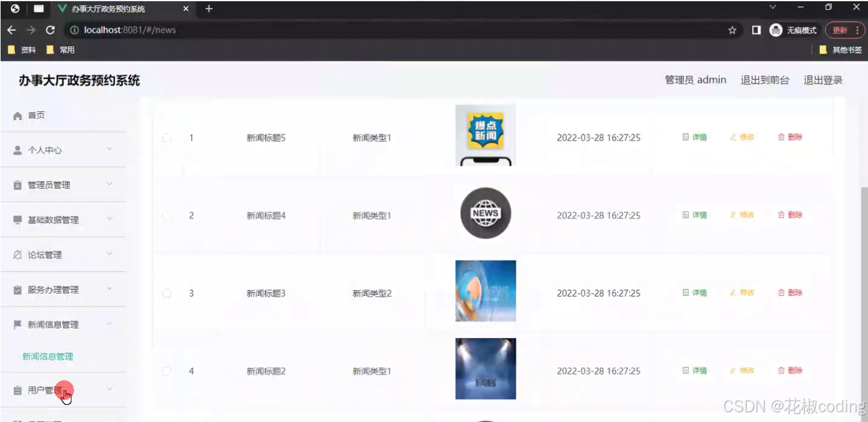Viewport: 868px width, 422px height.
Task: Open the 新闻标题3 thumbnail image
Action: pos(485,291)
